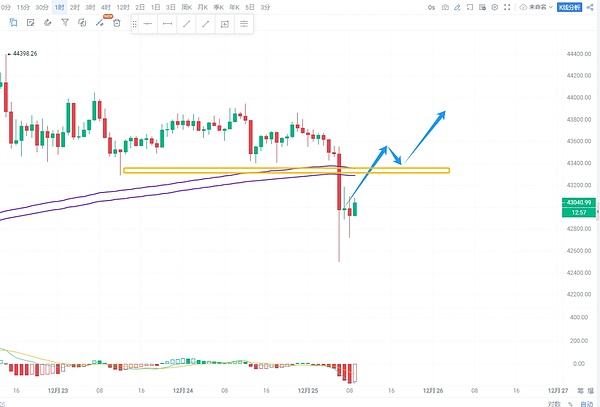Select the arrow line drawing tool
600x407 pixels.
tap(205, 22)
